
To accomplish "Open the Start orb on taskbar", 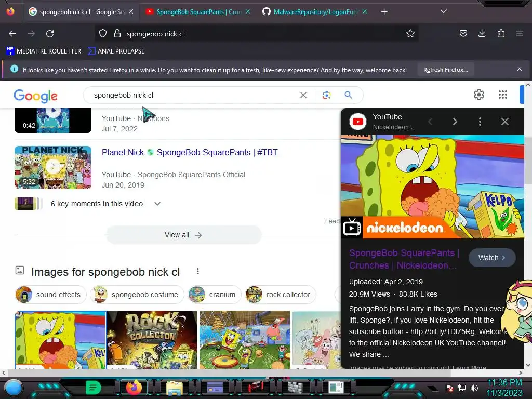I will coord(13,388).
